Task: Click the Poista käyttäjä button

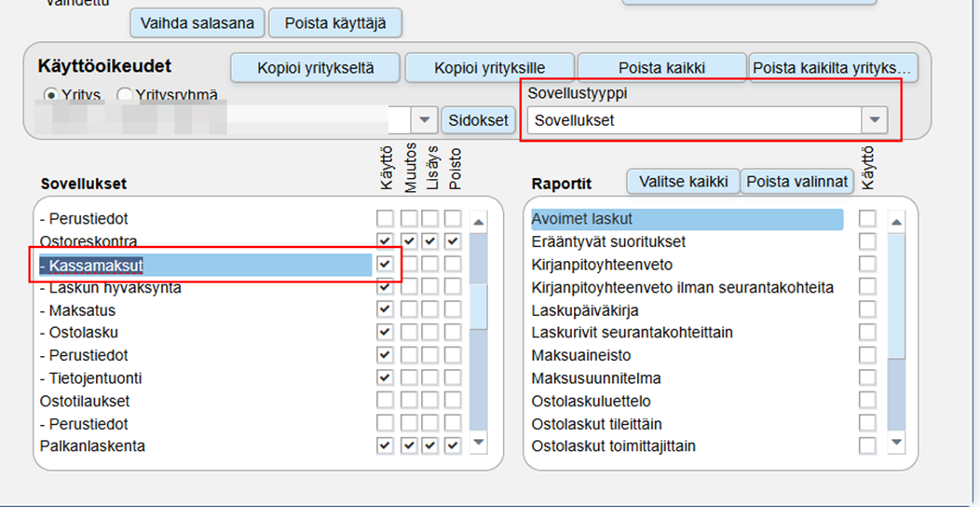Action: [x=335, y=23]
